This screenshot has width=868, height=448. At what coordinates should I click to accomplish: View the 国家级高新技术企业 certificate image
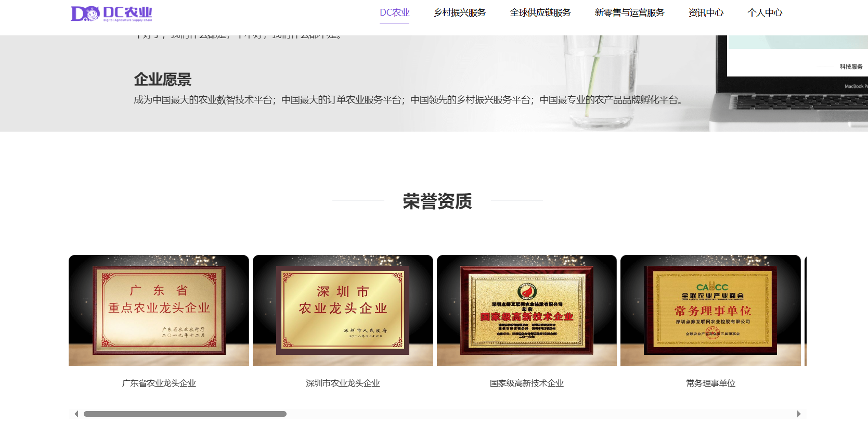(x=526, y=310)
